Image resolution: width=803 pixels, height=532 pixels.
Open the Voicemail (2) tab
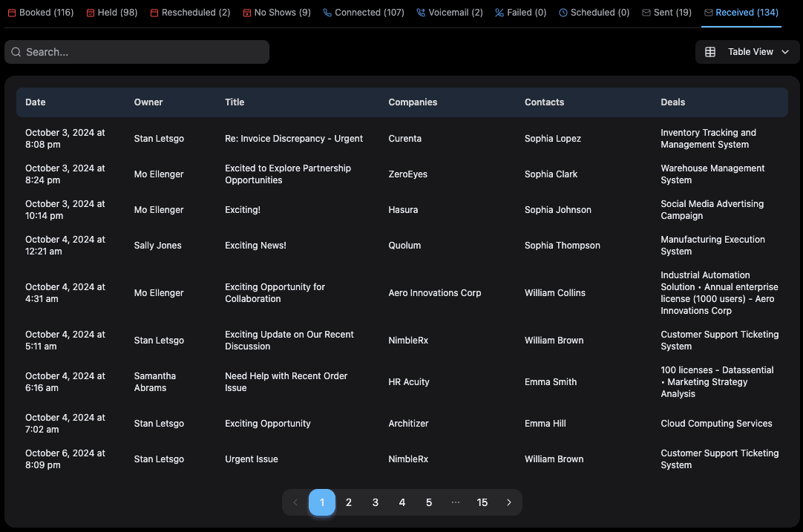click(x=450, y=13)
